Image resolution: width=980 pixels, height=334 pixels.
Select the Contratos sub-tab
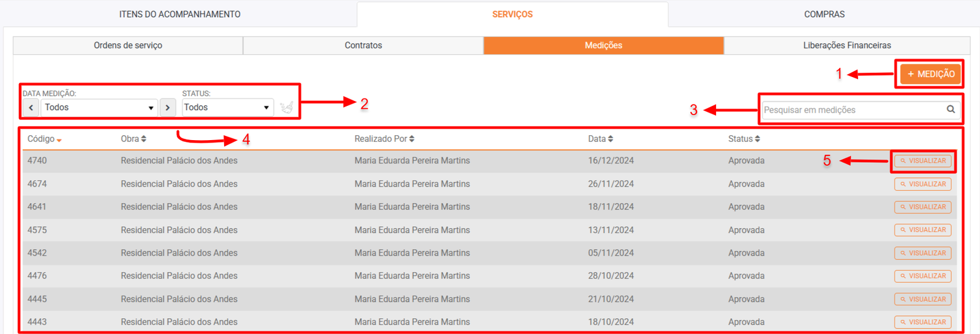click(x=363, y=45)
